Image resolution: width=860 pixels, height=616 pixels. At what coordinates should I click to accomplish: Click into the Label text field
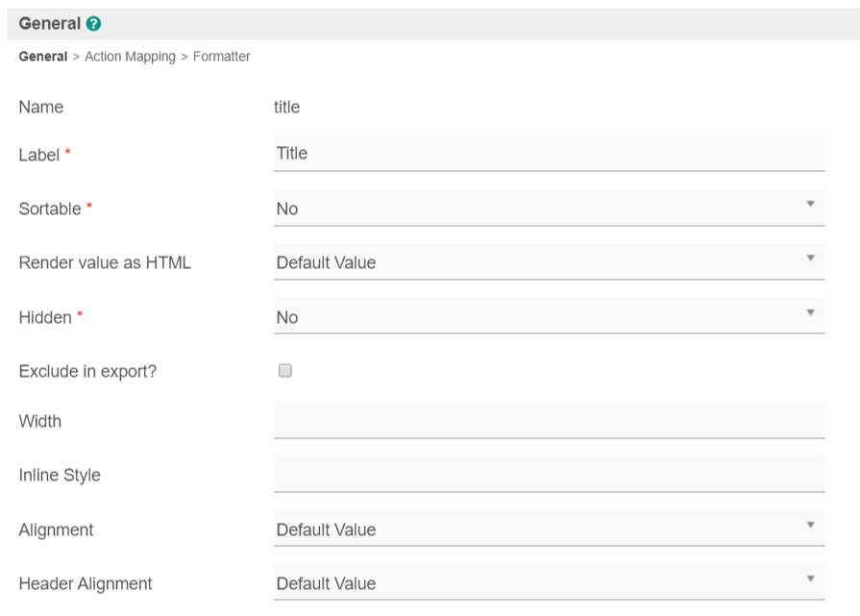[548, 154]
